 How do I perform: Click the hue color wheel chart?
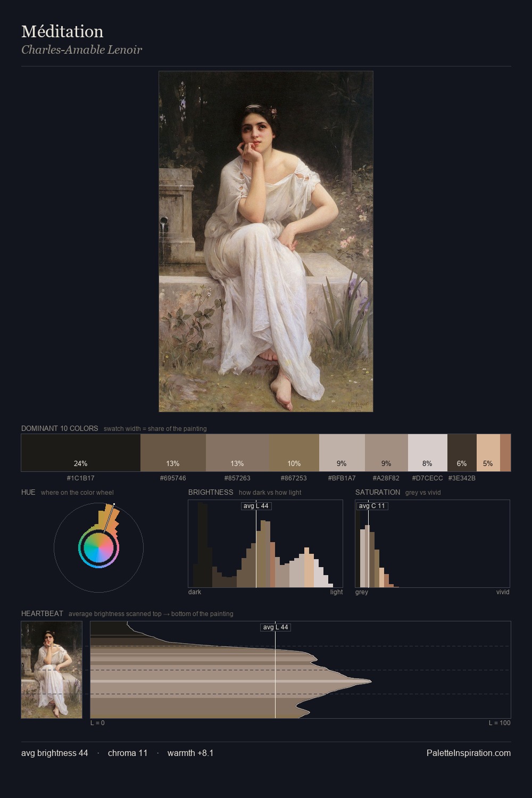pyautogui.click(x=98, y=547)
